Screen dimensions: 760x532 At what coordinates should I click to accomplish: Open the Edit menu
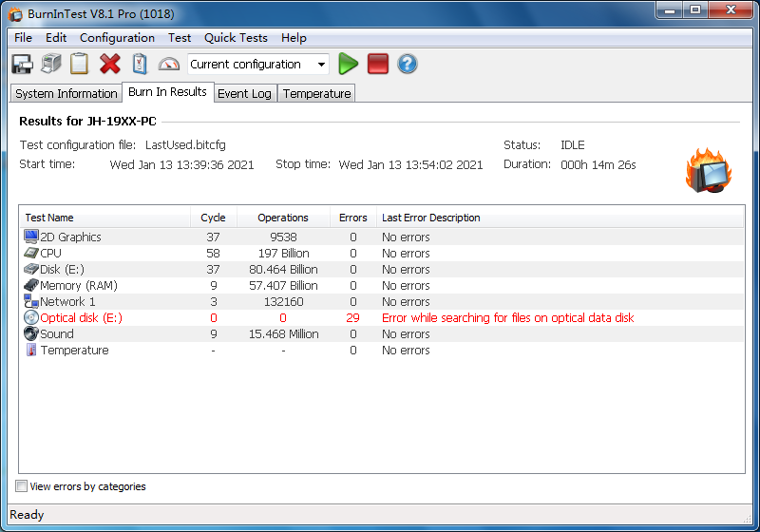[56, 38]
